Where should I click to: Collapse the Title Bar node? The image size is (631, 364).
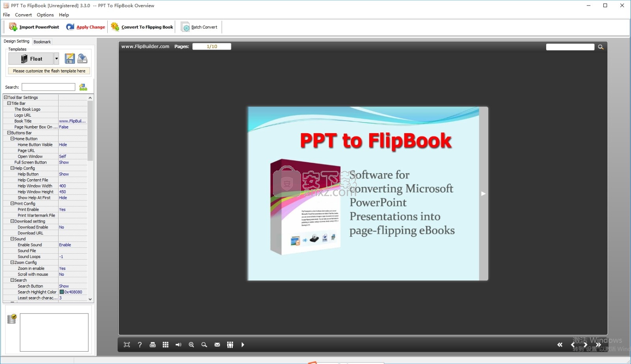[x=9, y=103]
